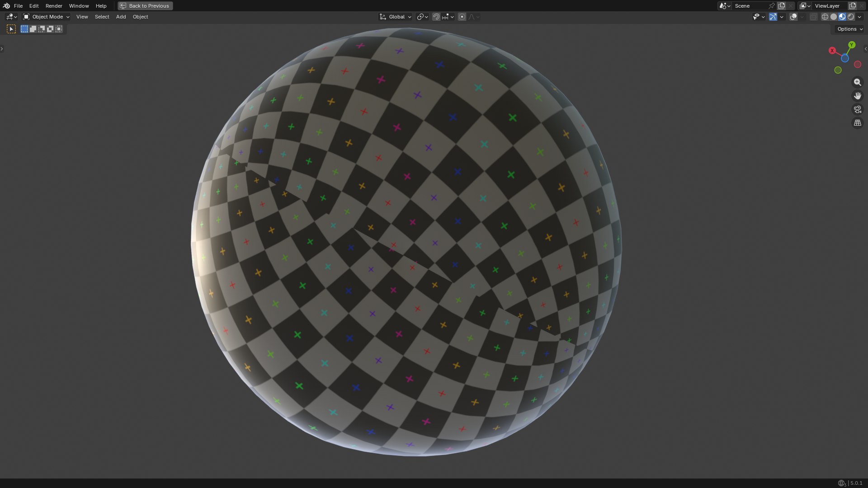
Task: Click the Scene name field
Action: [750, 6]
